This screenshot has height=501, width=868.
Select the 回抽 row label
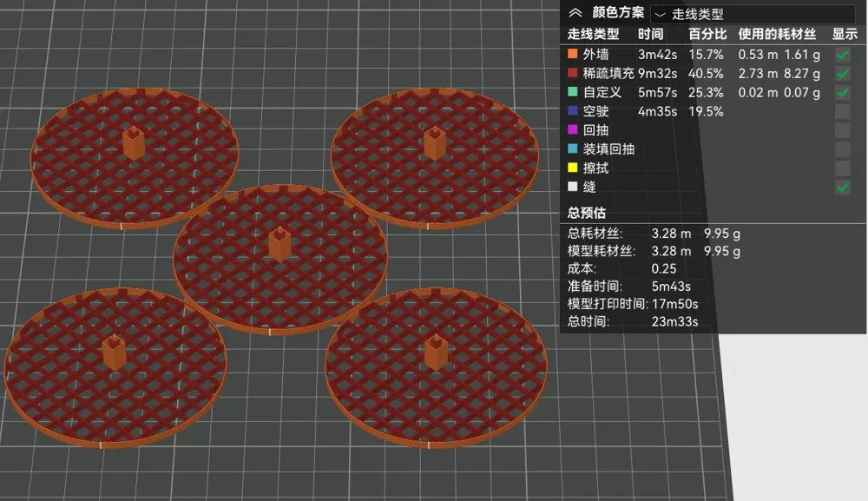click(595, 130)
